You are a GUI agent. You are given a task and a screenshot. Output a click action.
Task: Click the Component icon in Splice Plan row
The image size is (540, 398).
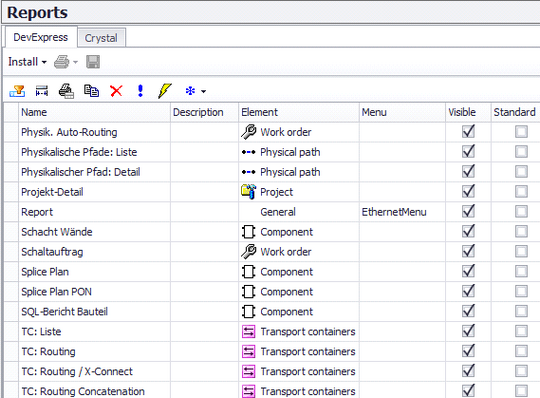249,272
